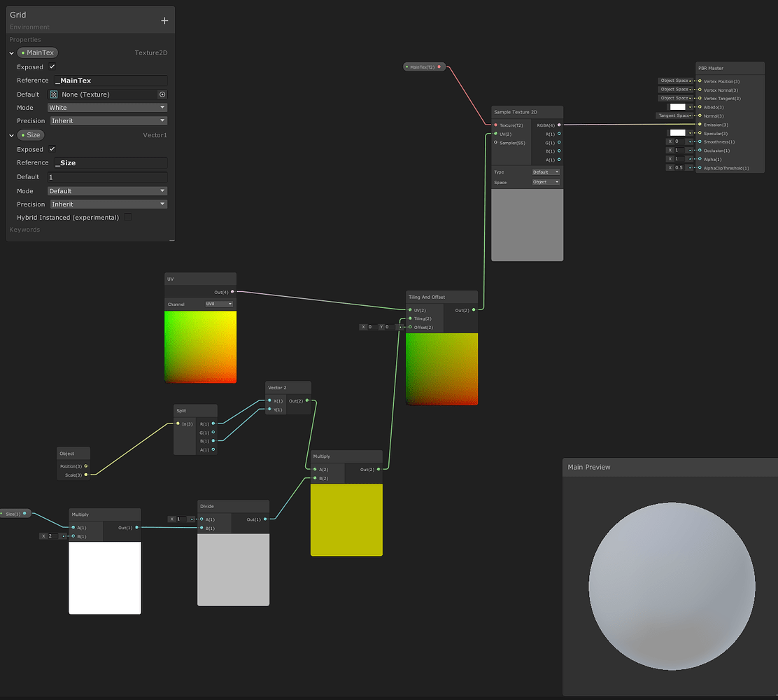Screen dimensions: 778x700
Task: Select the RGBA(4) output port on Sample Texture 2D
Action: click(x=558, y=125)
